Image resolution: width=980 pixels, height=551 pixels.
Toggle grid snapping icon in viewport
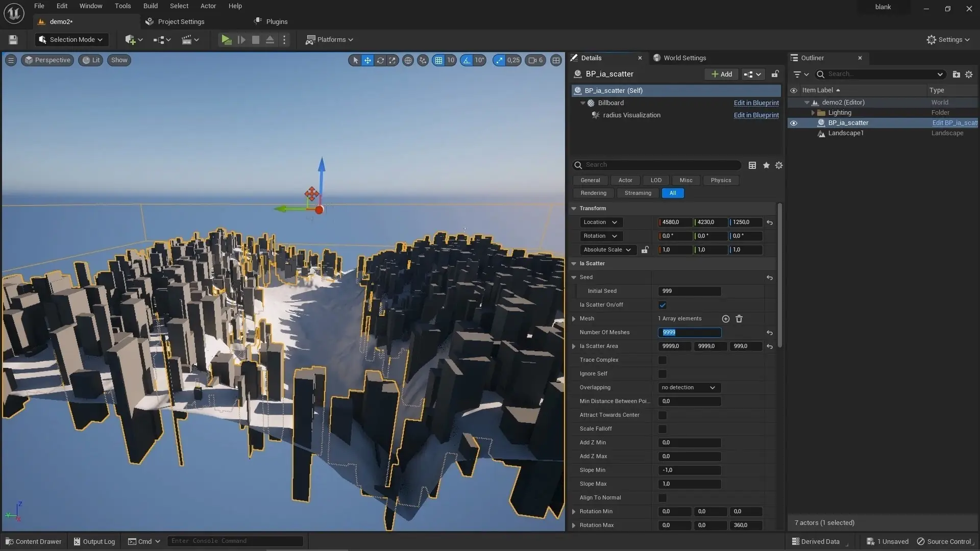point(438,60)
